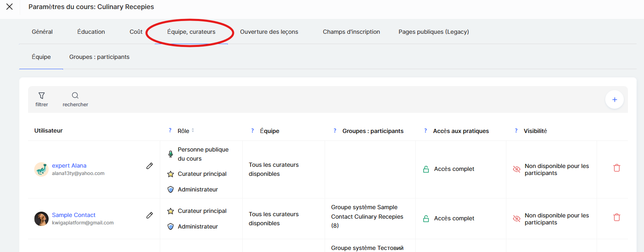Delete expert Alana using the trash icon

(x=616, y=168)
